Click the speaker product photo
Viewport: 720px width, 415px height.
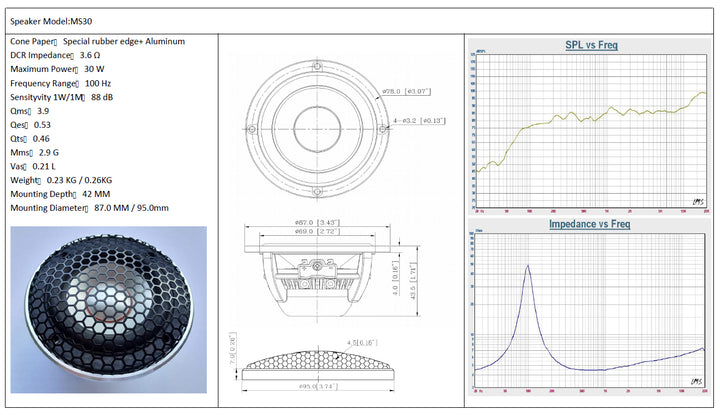108,310
